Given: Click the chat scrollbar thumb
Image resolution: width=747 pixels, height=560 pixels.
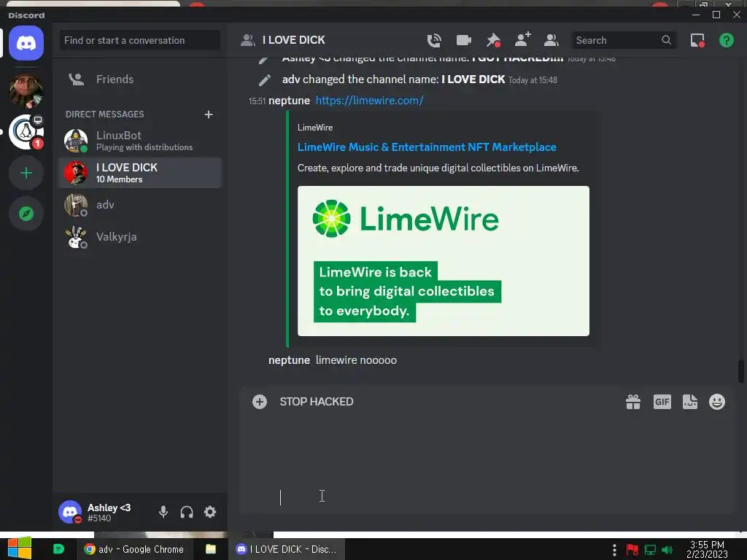Looking at the screenshot, I should [741, 371].
